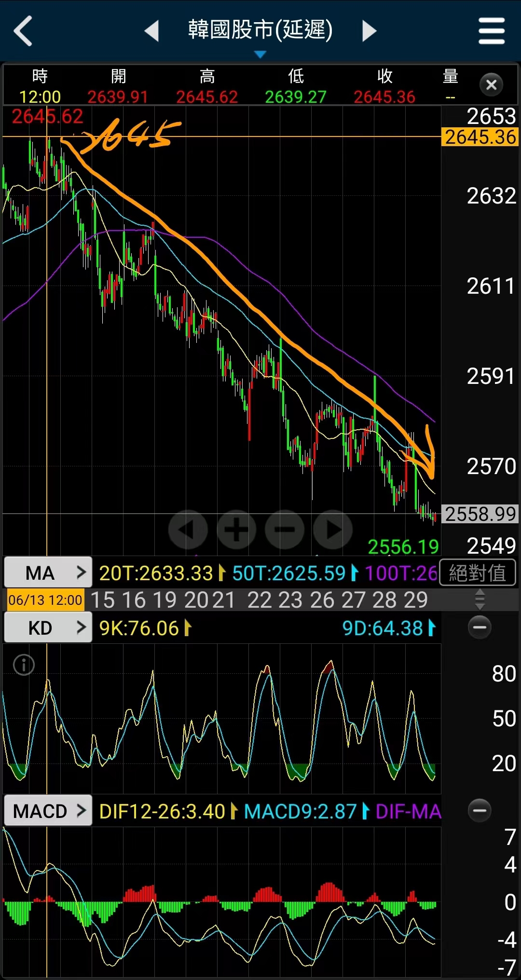
Task: Tap the 2645.36 price label
Action: [480, 137]
